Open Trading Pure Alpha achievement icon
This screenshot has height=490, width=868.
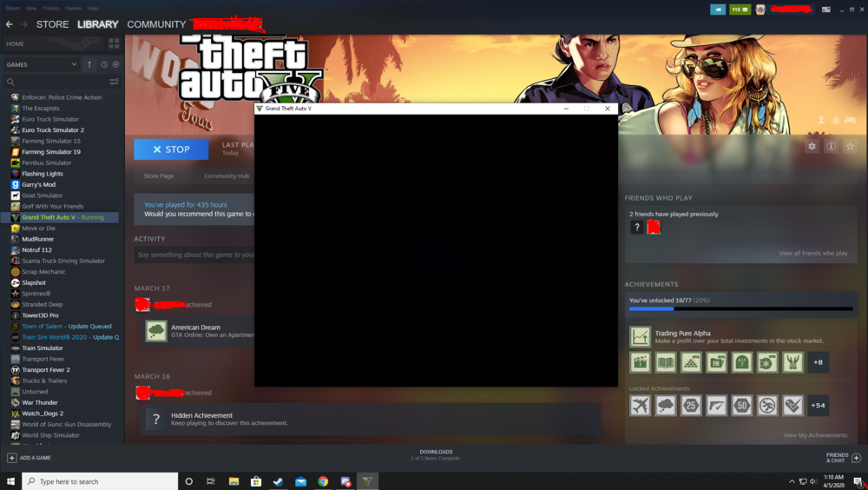(640, 336)
